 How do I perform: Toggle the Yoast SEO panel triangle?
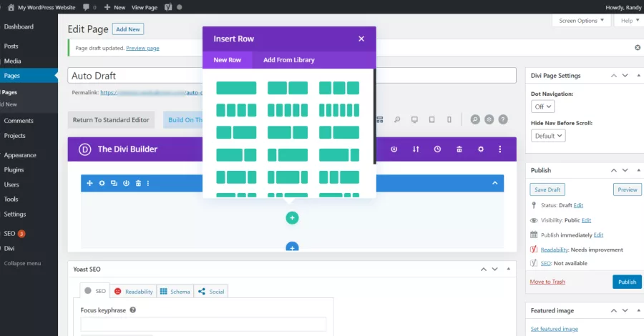(509, 269)
